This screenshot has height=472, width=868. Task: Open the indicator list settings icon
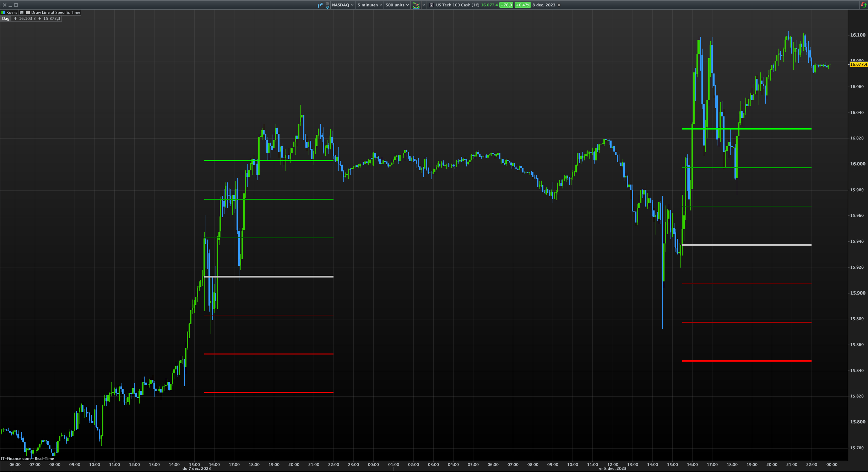tap(22, 12)
